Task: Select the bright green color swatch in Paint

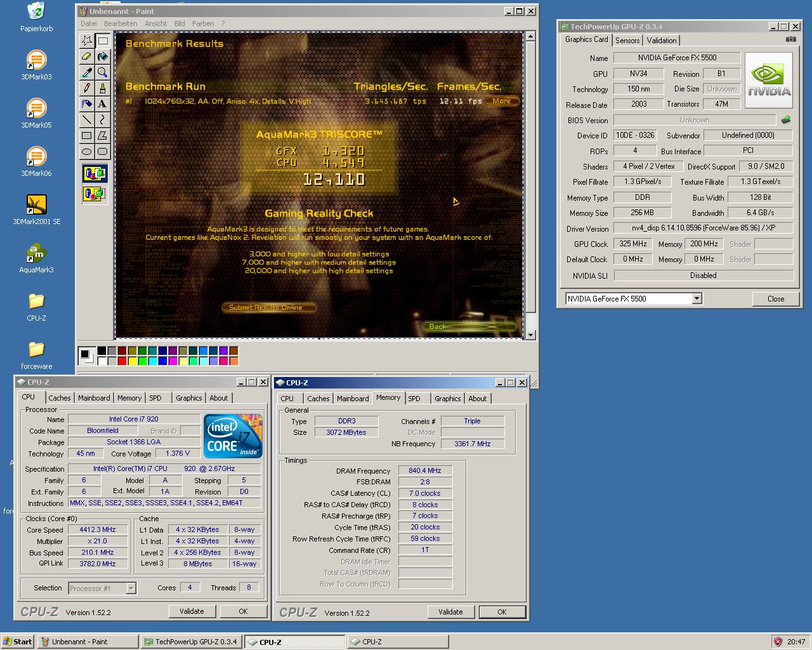Action: pyautogui.click(x=142, y=361)
